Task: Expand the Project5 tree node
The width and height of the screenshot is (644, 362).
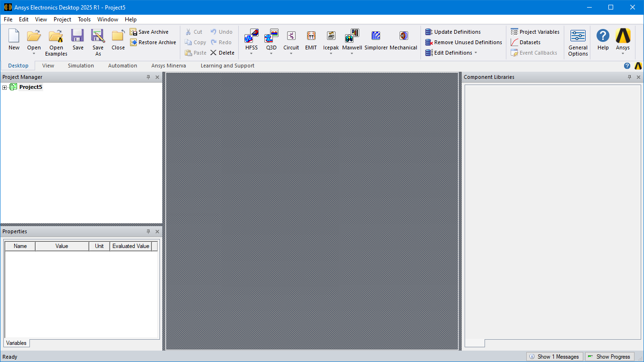Action: (4, 87)
